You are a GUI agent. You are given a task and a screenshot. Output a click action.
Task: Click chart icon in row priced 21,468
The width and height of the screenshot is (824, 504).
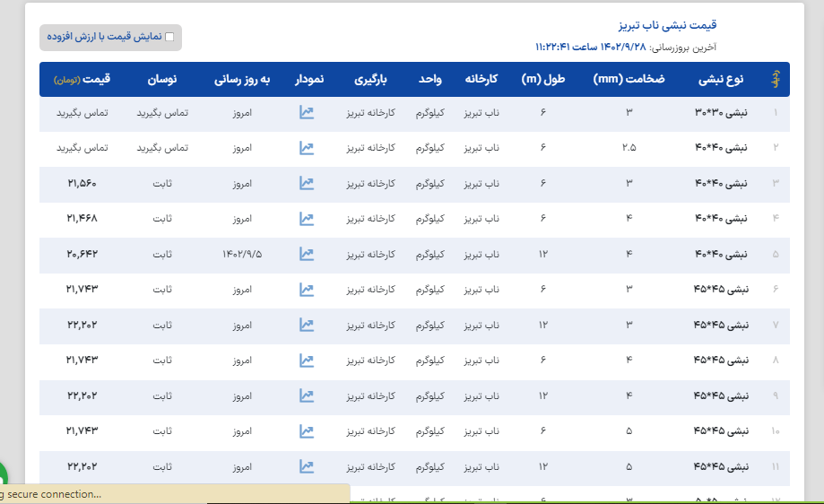(x=307, y=219)
